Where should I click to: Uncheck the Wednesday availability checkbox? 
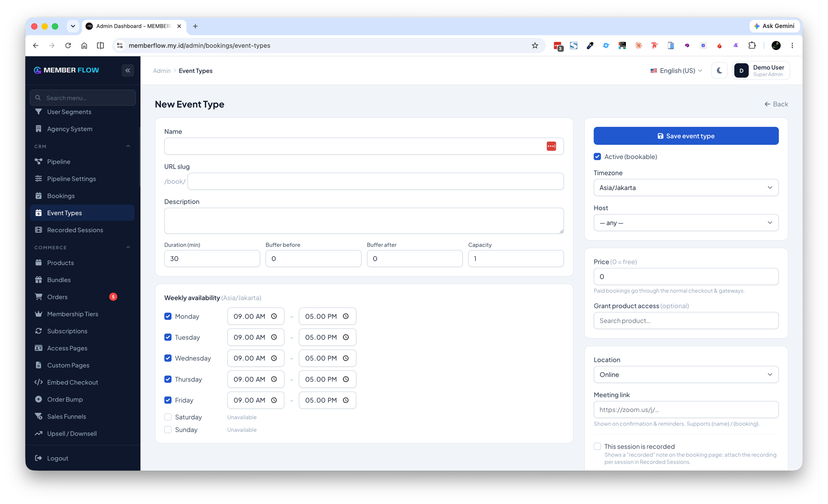pyautogui.click(x=168, y=358)
